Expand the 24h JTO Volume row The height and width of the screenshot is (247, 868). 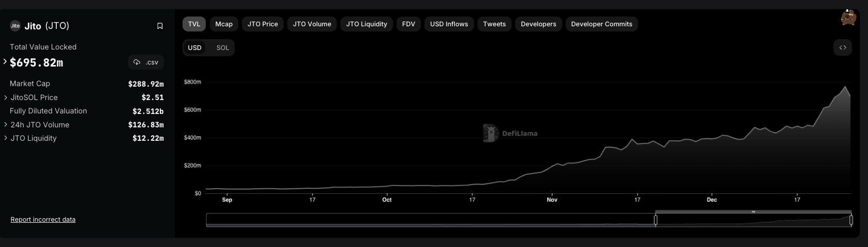pos(6,124)
